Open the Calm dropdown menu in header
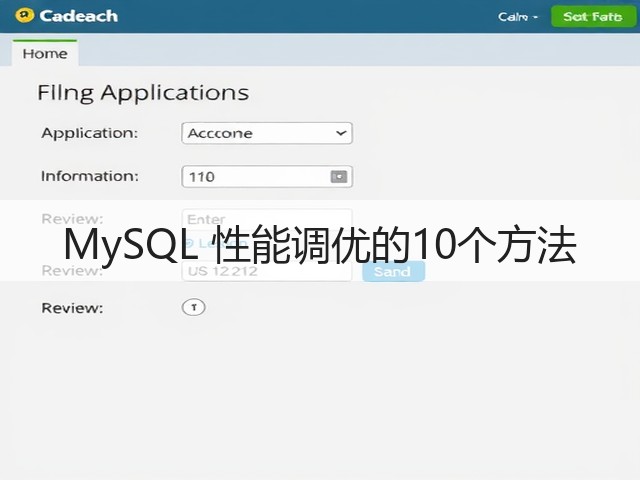The width and height of the screenshot is (640, 480). coord(518,17)
